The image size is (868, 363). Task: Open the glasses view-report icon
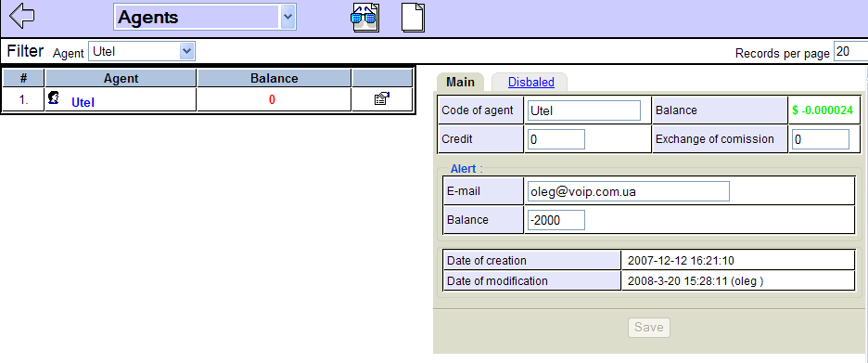point(364,18)
